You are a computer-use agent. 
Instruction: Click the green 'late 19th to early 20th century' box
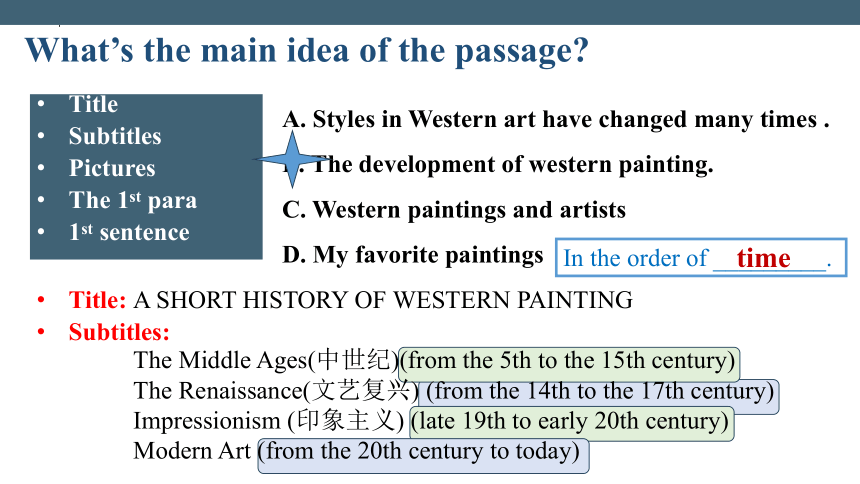pos(572,423)
